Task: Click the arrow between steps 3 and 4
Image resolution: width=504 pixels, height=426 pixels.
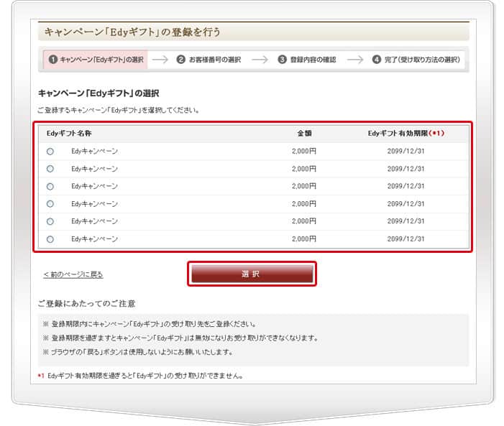Action: click(x=354, y=60)
